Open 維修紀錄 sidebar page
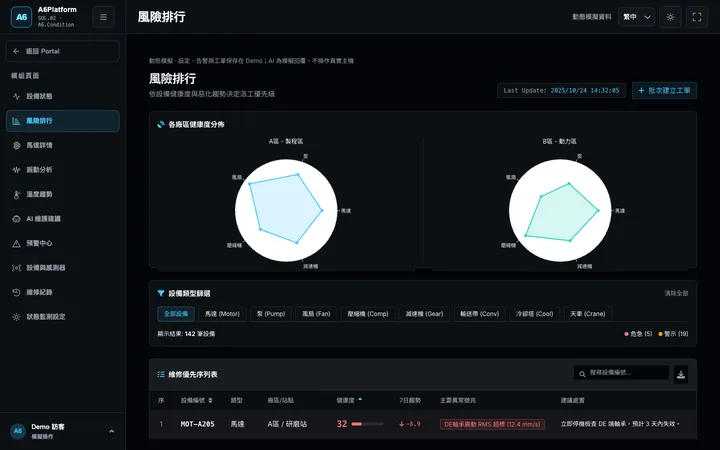 pyautogui.click(x=63, y=292)
